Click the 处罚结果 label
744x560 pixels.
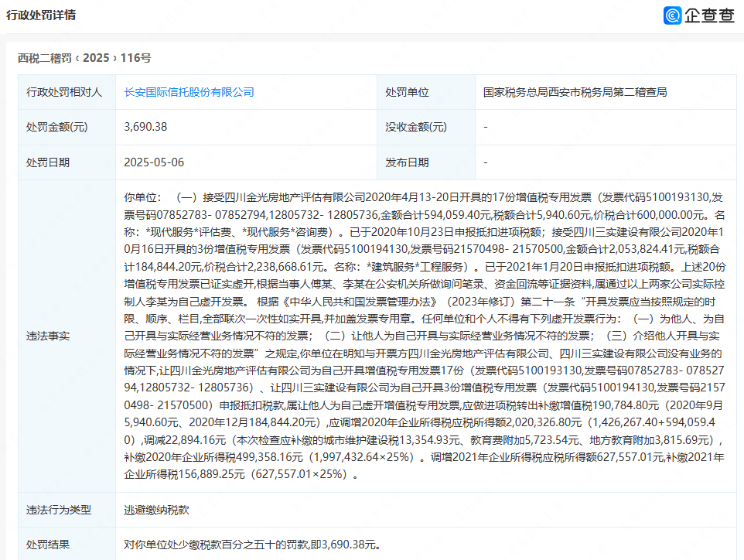48,545
